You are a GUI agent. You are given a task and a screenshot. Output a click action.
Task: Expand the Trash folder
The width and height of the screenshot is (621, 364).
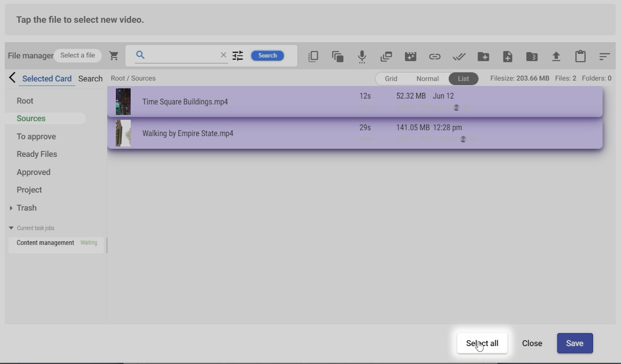point(11,208)
